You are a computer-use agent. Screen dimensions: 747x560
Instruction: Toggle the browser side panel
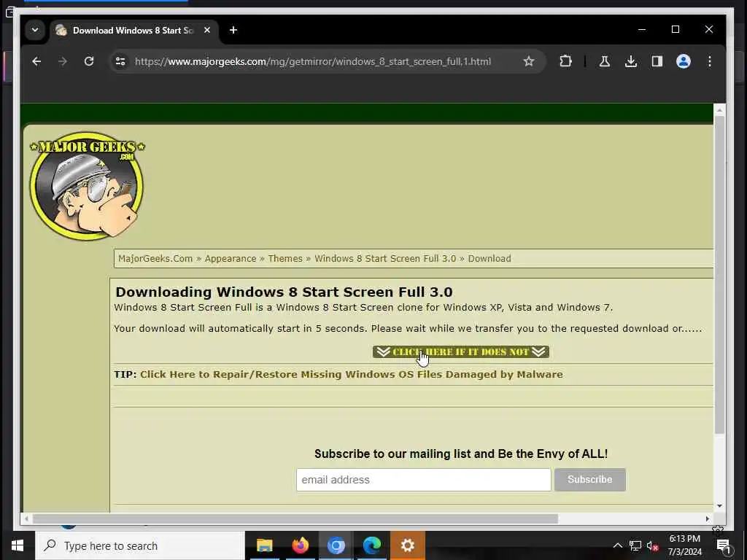pos(657,61)
